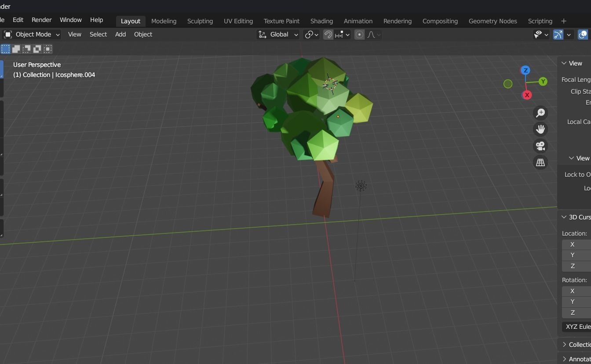Choose the 'Extend existing selection' mode icon

pyautogui.click(x=16, y=49)
